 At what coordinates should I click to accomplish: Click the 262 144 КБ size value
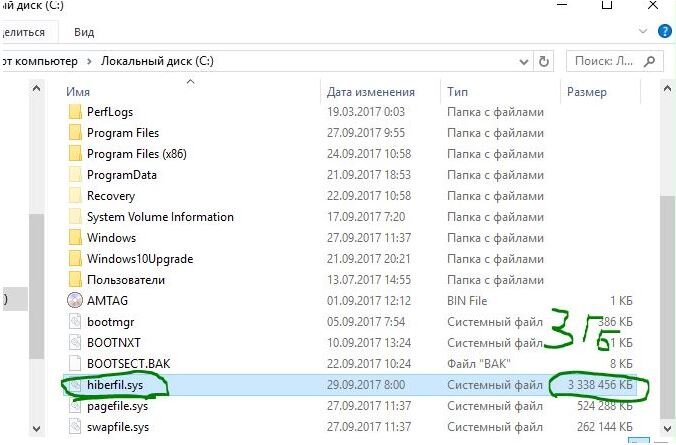[x=604, y=427]
